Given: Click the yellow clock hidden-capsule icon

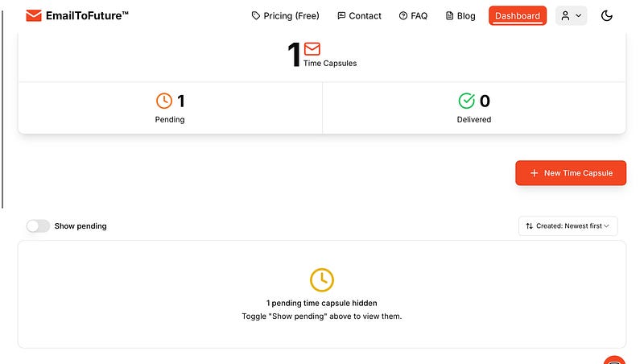Looking at the screenshot, I should click(x=321, y=279).
